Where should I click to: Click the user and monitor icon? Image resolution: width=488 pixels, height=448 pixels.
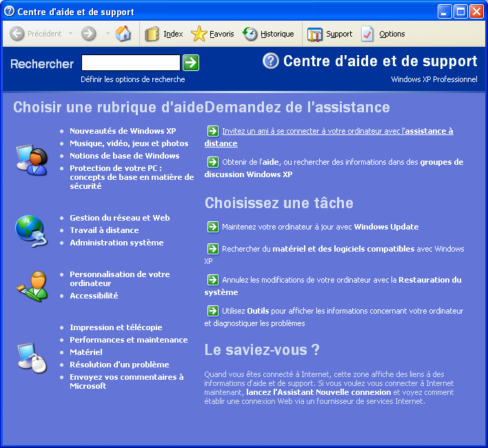pos(32,160)
